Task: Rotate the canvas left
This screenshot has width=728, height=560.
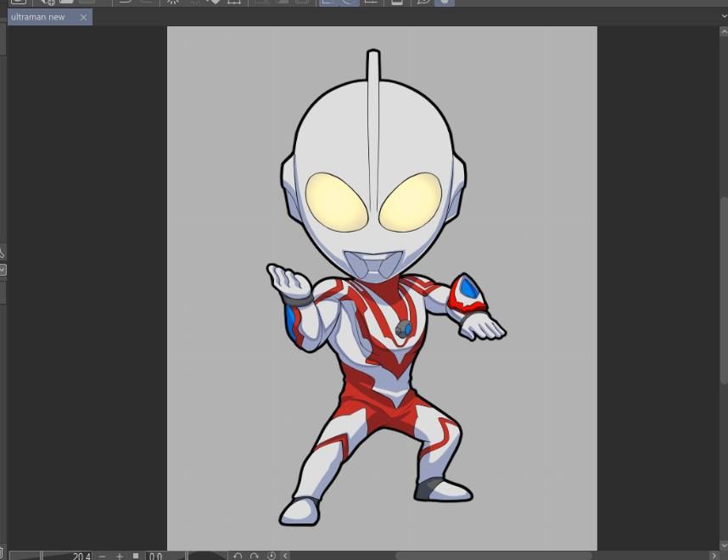Action: point(238,556)
